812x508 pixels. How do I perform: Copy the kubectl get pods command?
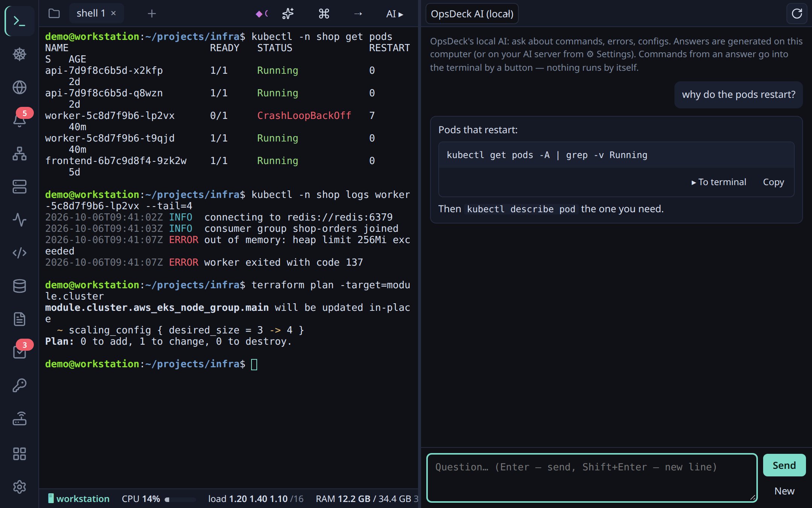(773, 182)
